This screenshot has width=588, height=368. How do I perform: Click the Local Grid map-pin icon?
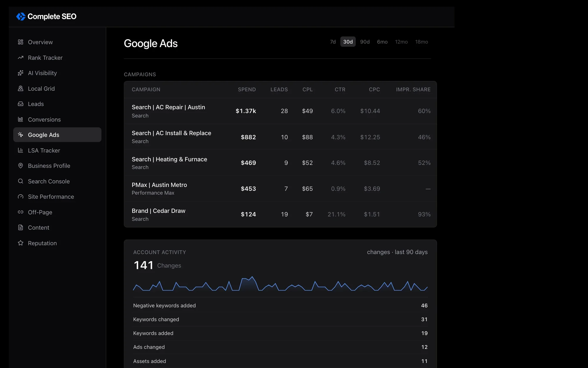point(21,89)
